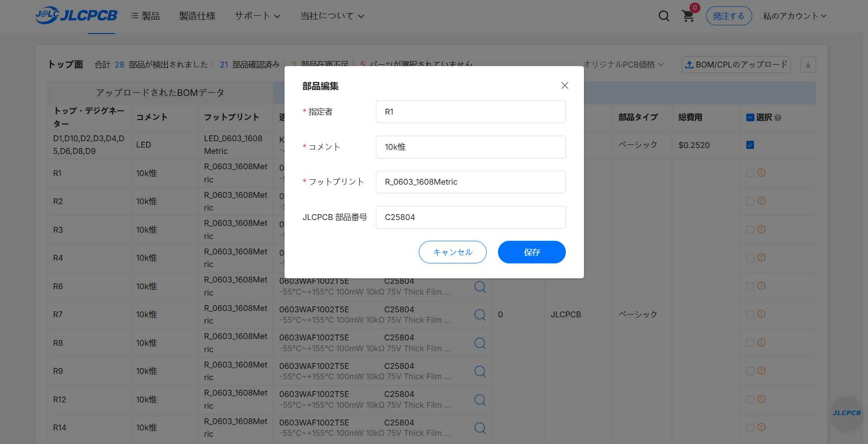Viewport: 868px width, 444px height.
Task: Click the D1,D10,D2 designator cell
Action: pyautogui.click(x=89, y=145)
